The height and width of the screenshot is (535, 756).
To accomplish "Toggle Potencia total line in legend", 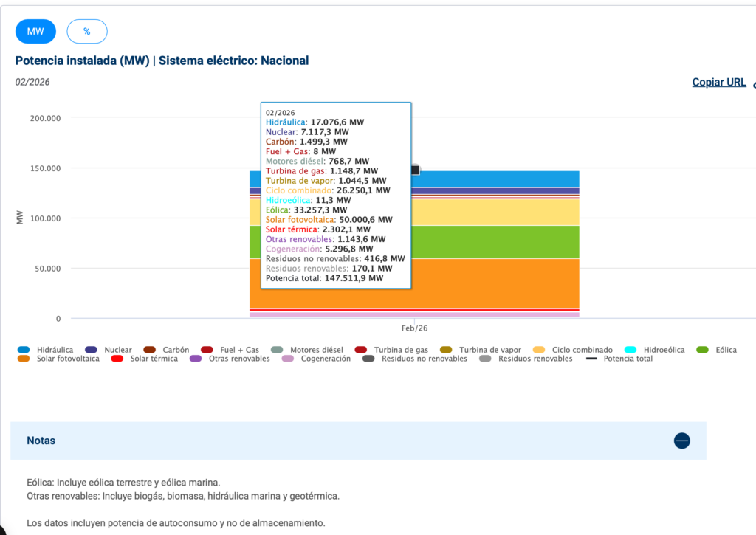I will [591, 359].
